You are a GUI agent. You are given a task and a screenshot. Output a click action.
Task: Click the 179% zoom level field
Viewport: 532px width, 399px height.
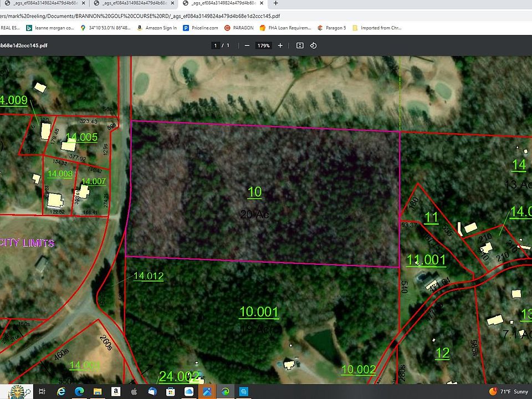tap(264, 45)
